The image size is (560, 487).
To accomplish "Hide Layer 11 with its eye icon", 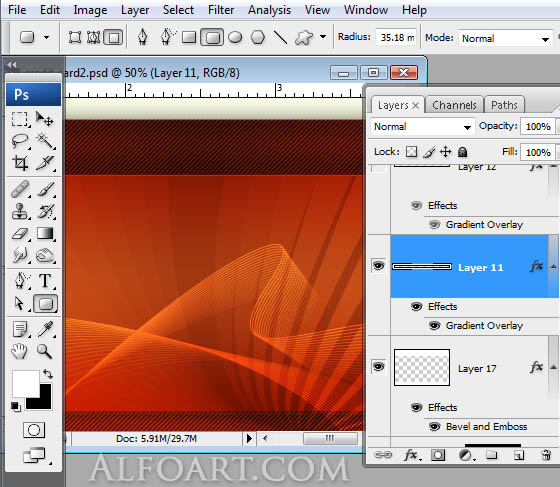I will pos(379,266).
